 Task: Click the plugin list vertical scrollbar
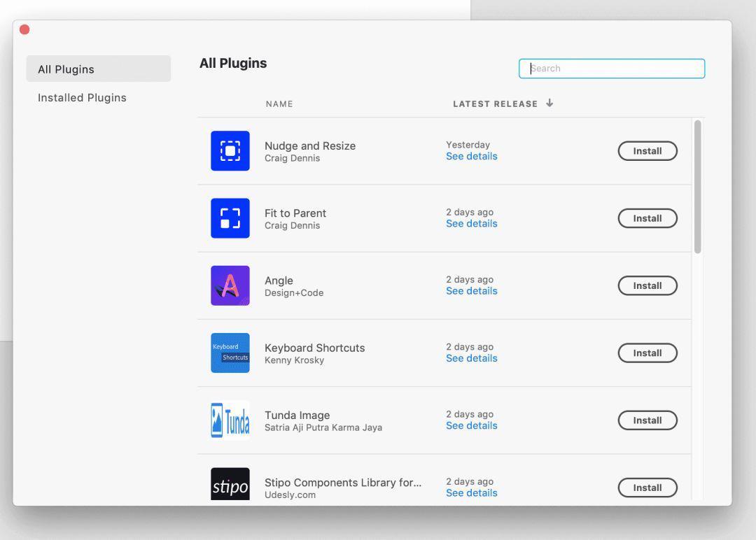click(698, 187)
